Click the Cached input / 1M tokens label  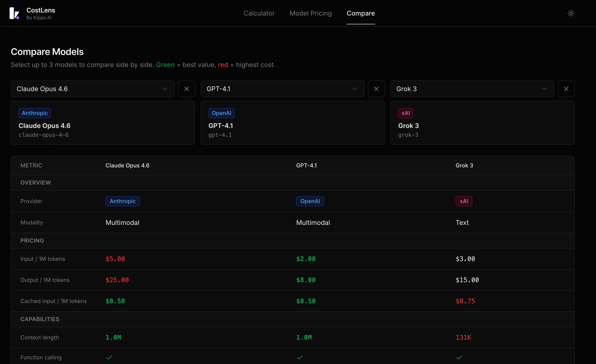[54, 301]
